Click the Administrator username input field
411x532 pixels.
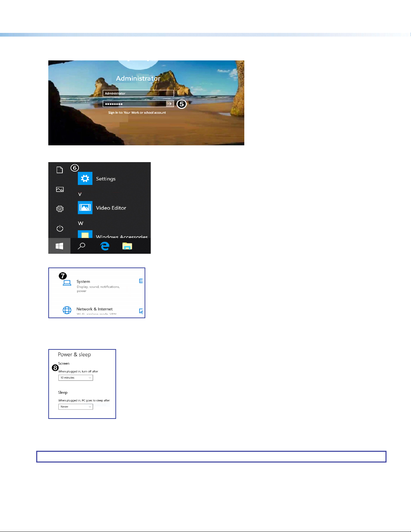click(138, 94)
